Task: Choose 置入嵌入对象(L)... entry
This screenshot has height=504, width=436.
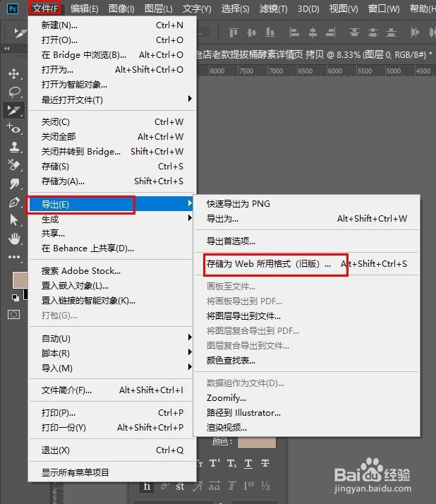Action: click(x=112, y=285)
